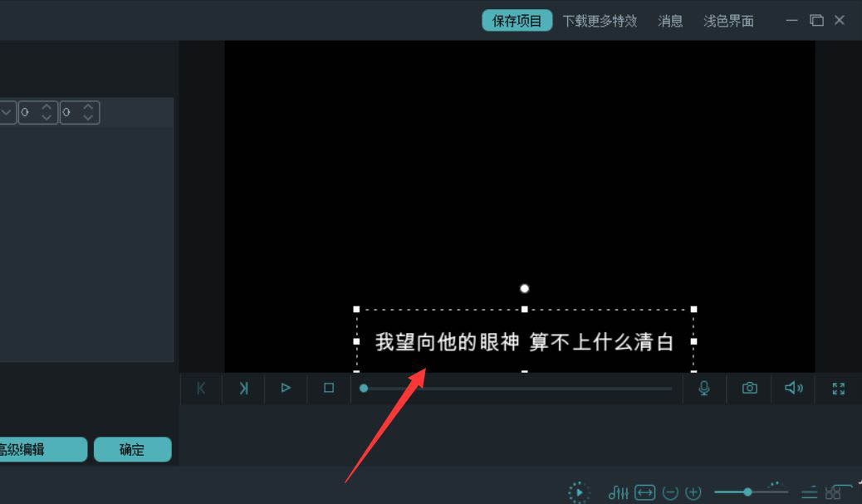Click the track management grid icon
The width and height of the screenshot is (862, 504).
click(x=834, y=492)
